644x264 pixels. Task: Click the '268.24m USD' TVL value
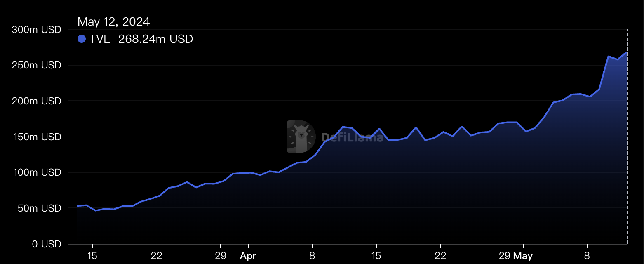(x=155, y=39)
